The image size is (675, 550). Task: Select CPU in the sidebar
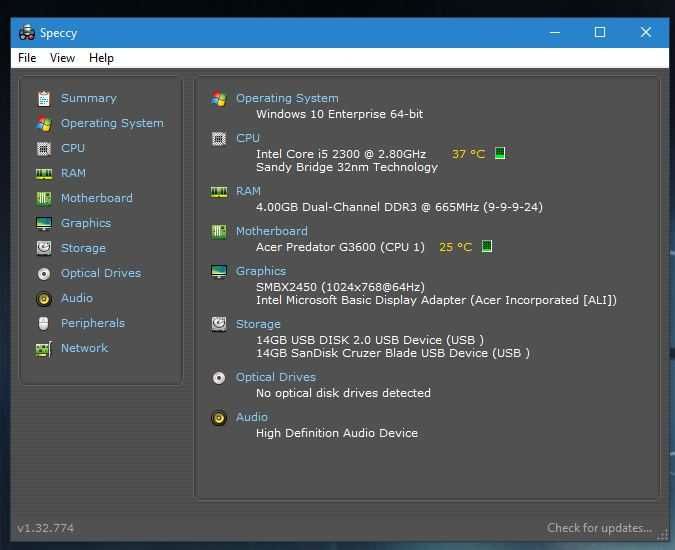click(x=73, y=148)
